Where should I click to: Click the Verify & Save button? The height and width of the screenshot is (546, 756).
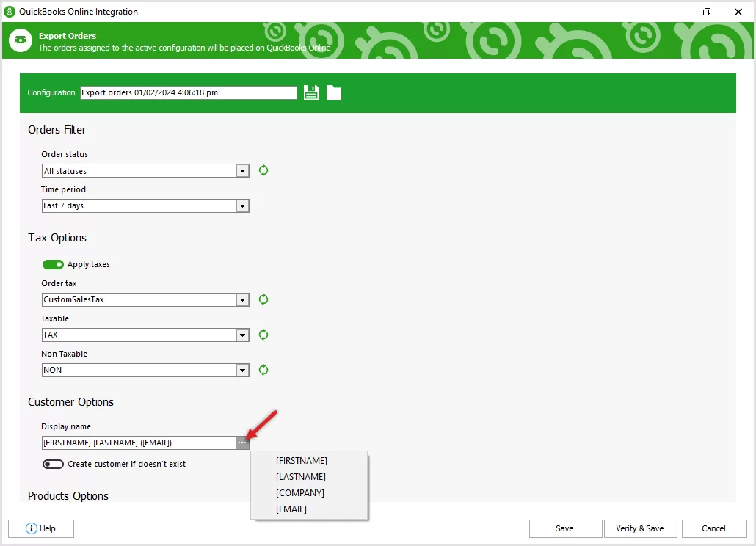tap(639, 528)
